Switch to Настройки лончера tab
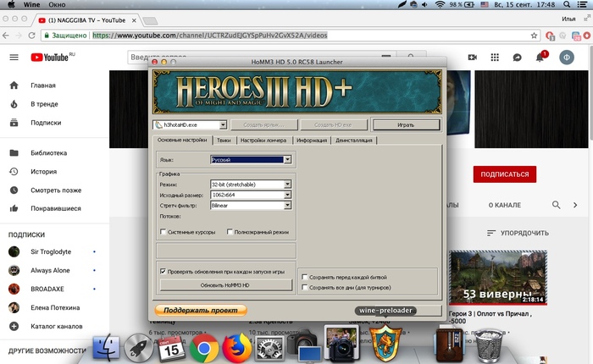The width and height of the screenshot is (593, 364). pos(263,141)
